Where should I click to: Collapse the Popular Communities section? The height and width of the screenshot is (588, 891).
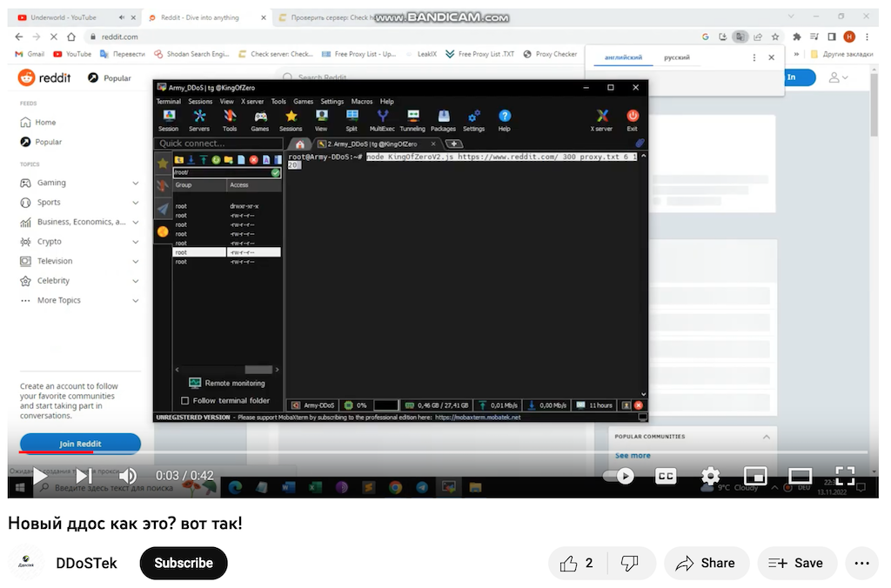coord(766,437)
